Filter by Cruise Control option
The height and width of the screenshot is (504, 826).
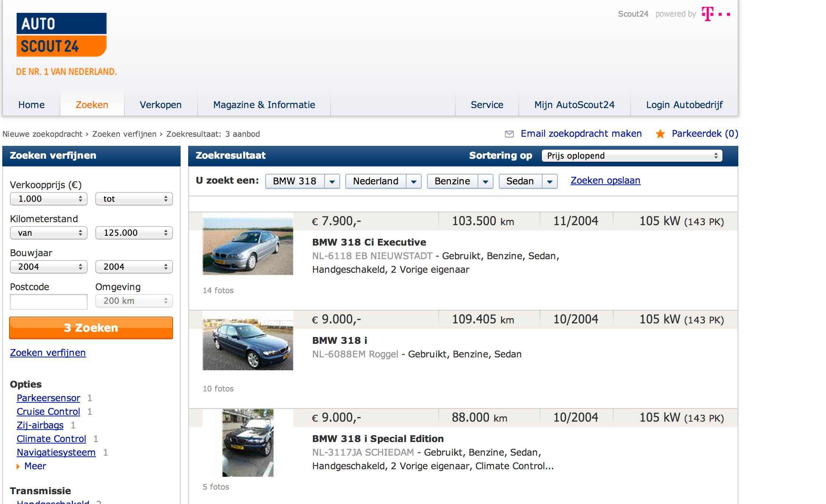[48, 411]
